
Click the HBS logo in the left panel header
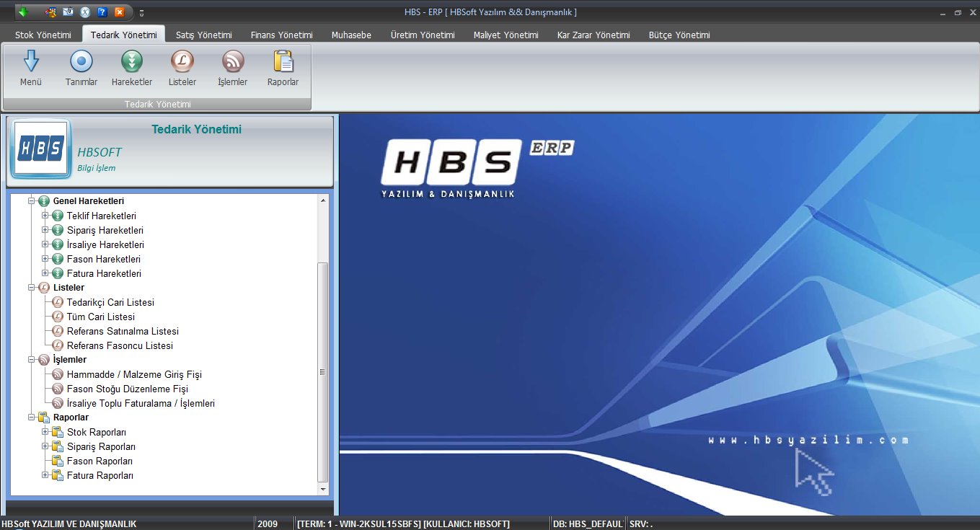pos(41,149)
